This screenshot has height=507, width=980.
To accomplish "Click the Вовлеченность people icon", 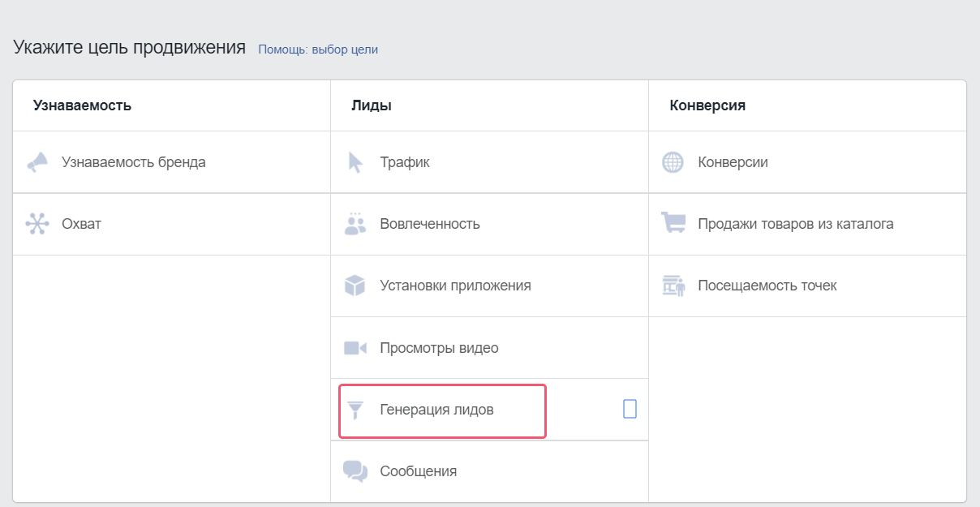I will 355,224.
